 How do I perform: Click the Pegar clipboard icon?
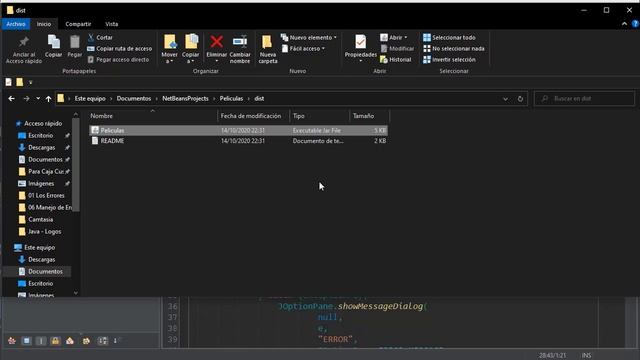tap(75, 42)
